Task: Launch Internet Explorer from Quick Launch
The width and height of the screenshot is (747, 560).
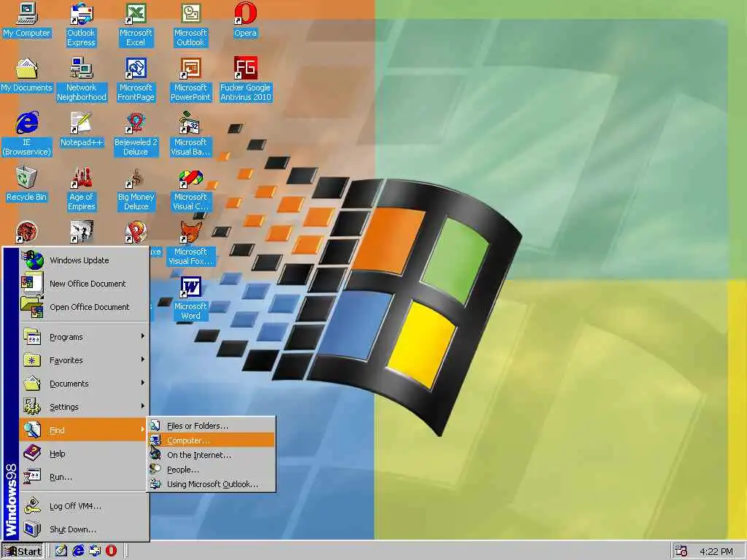Action: click(77, 551)
